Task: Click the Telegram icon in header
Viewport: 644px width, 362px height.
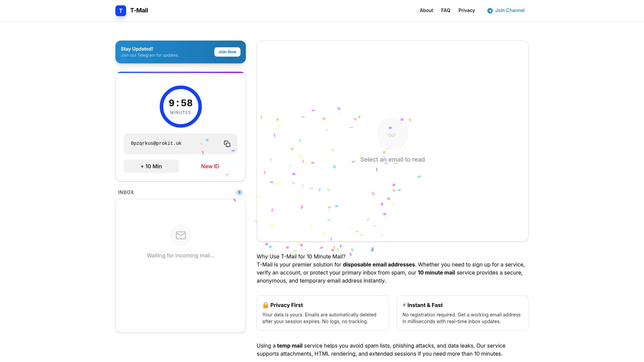Action: [x=490, y=11]
